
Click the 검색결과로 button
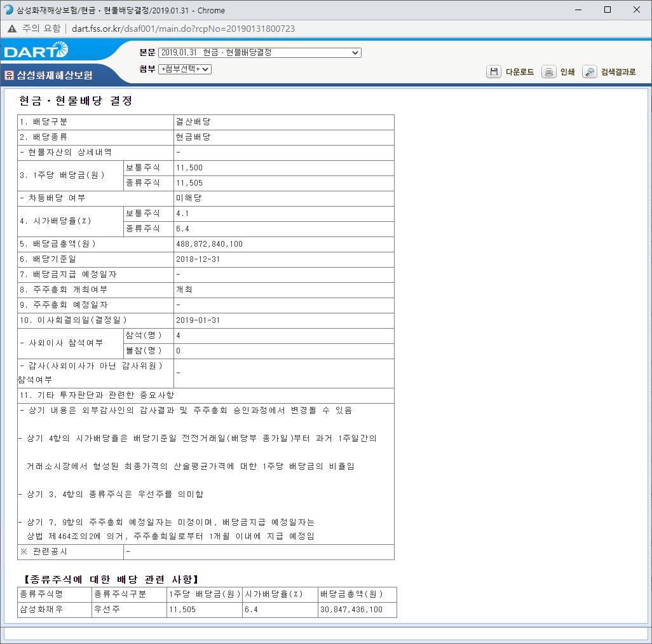[618, 72]
